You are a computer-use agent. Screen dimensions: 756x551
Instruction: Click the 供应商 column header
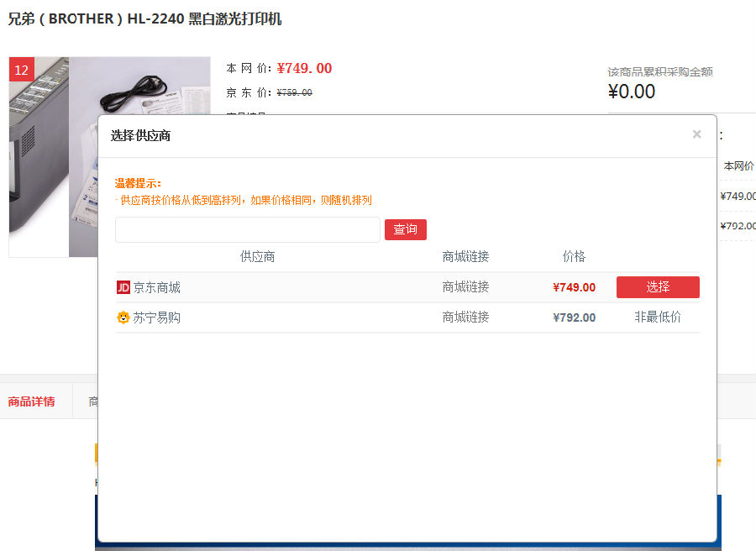click(258, 256)
